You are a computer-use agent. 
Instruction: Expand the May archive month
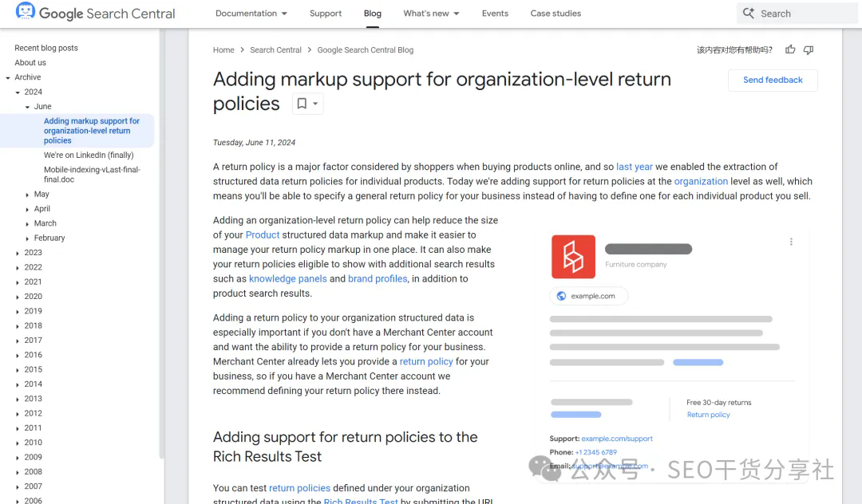point(27,195)
